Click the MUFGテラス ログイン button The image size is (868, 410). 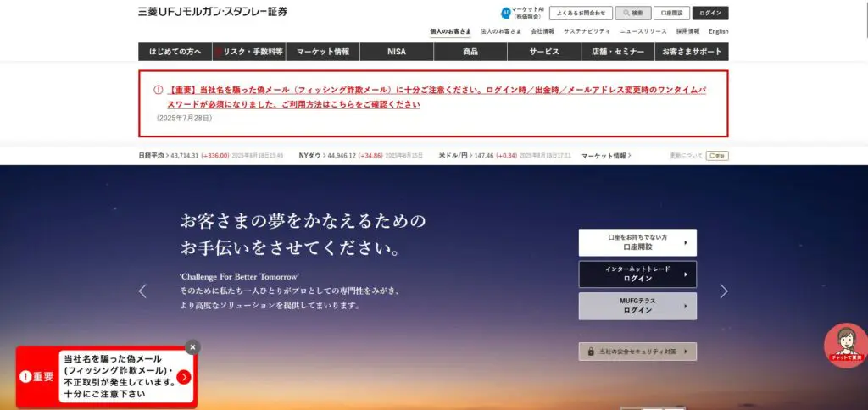637,306
